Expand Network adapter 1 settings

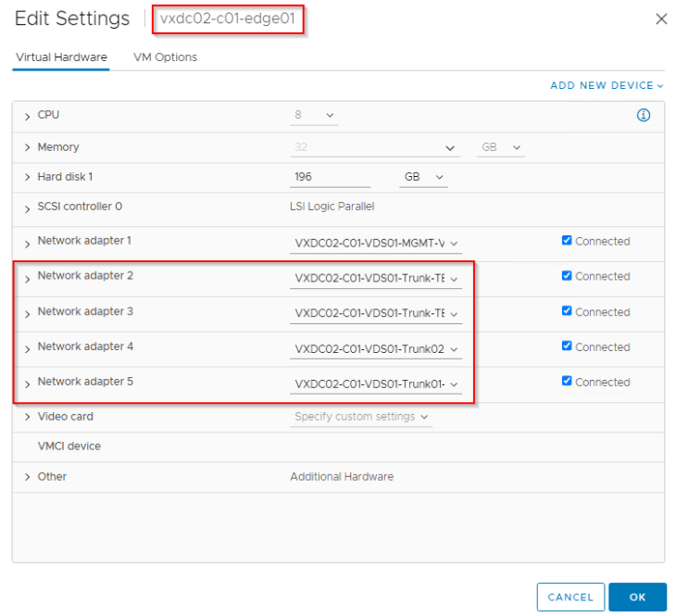[27, 245]
